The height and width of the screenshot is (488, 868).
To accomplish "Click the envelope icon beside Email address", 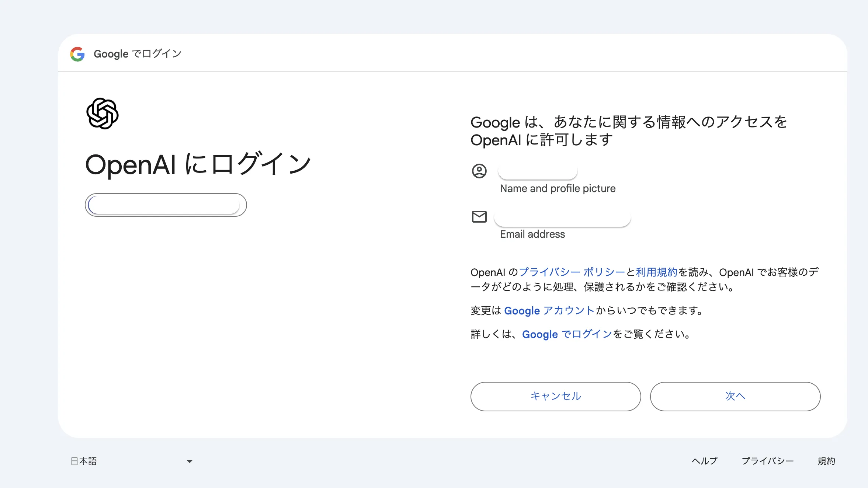I will coord(479,217).
